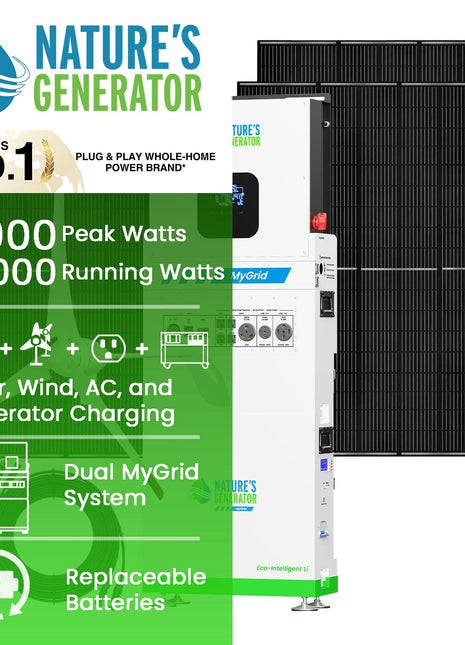Click the golden laurel badge
Viewport: 465px width, 645px height.
pos(47,162)
